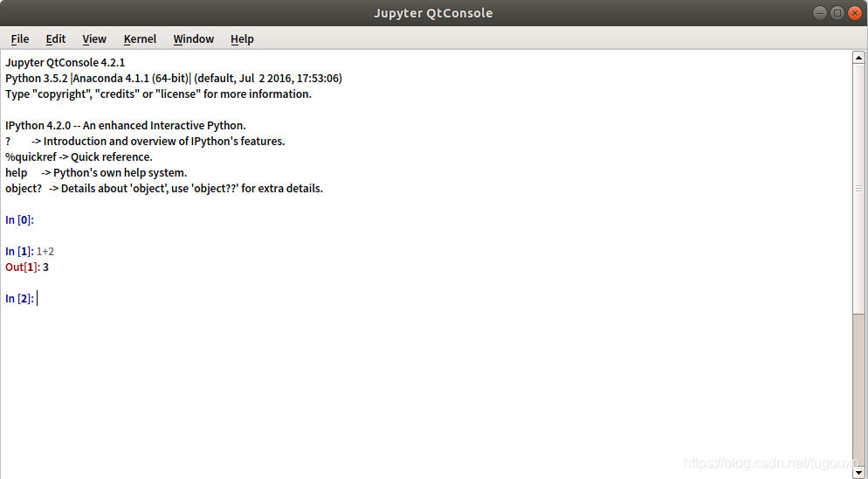Click the 'IPython 4.2.0' banner line
This screenshot has height=479, width=868.
click(x=126, y=125)
